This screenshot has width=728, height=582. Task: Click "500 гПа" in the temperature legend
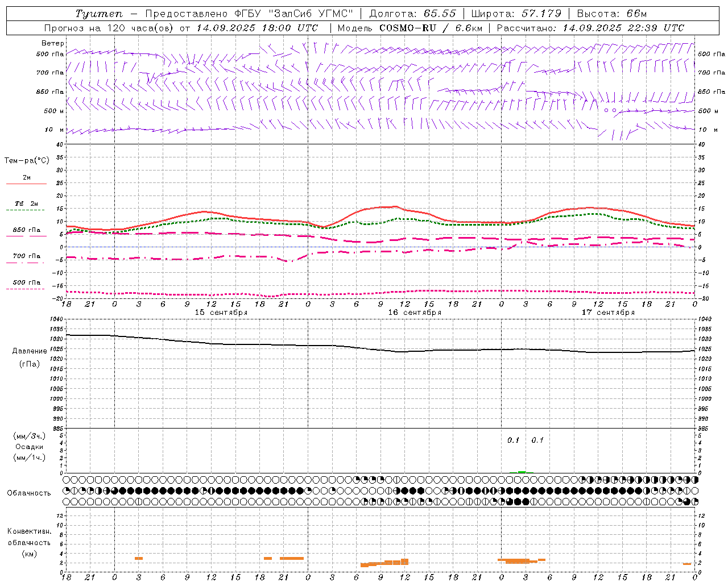pyautogui.click(x=27, y=282)
